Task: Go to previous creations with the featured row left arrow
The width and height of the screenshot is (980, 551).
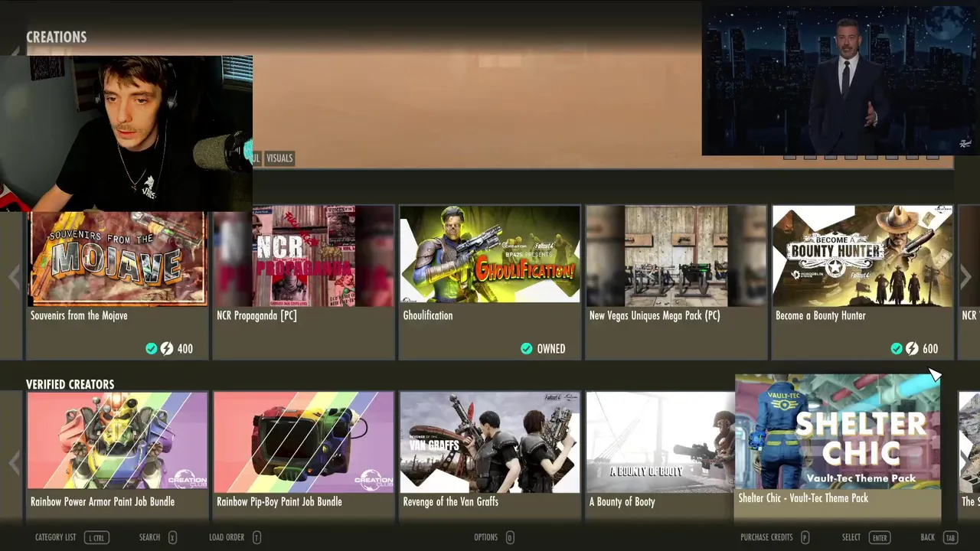Action: click(x=15, y=277)
